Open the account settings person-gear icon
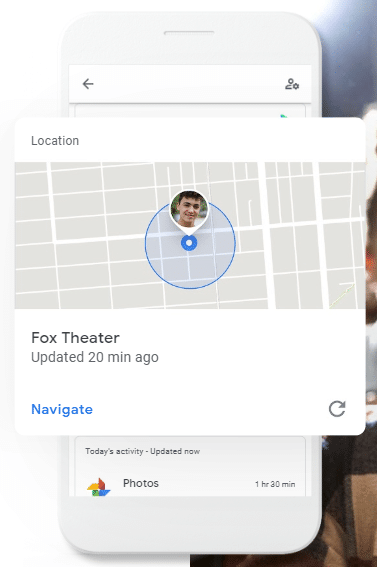This screenshot has width=377, height=567. 292,84
